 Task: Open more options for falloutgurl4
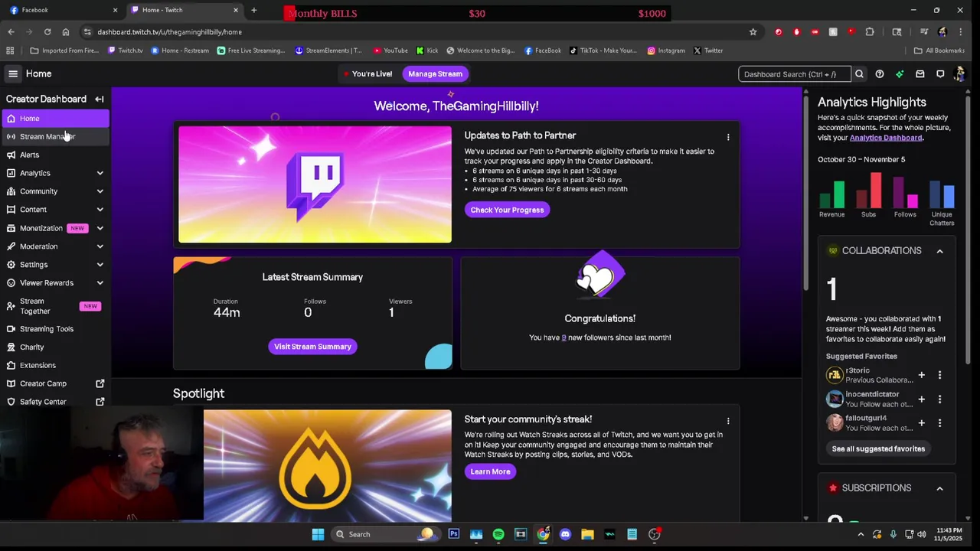click(x=939, y=422)
